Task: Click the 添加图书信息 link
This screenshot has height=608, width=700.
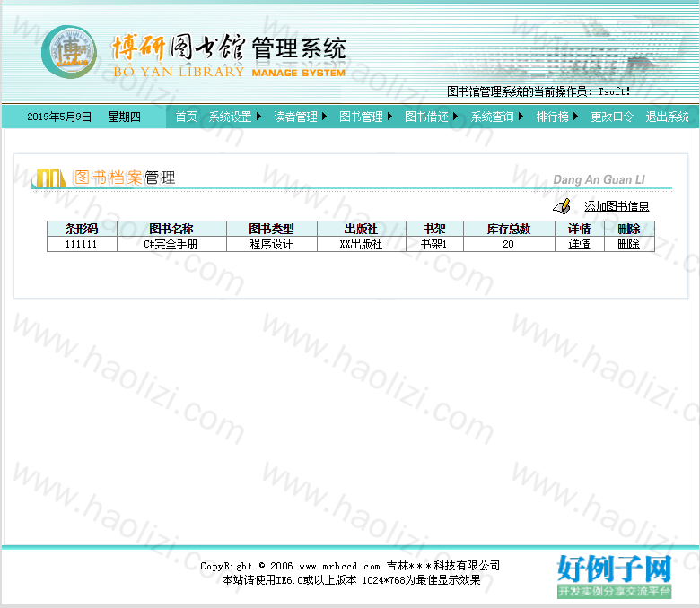Action: click(x=617, y=206)
